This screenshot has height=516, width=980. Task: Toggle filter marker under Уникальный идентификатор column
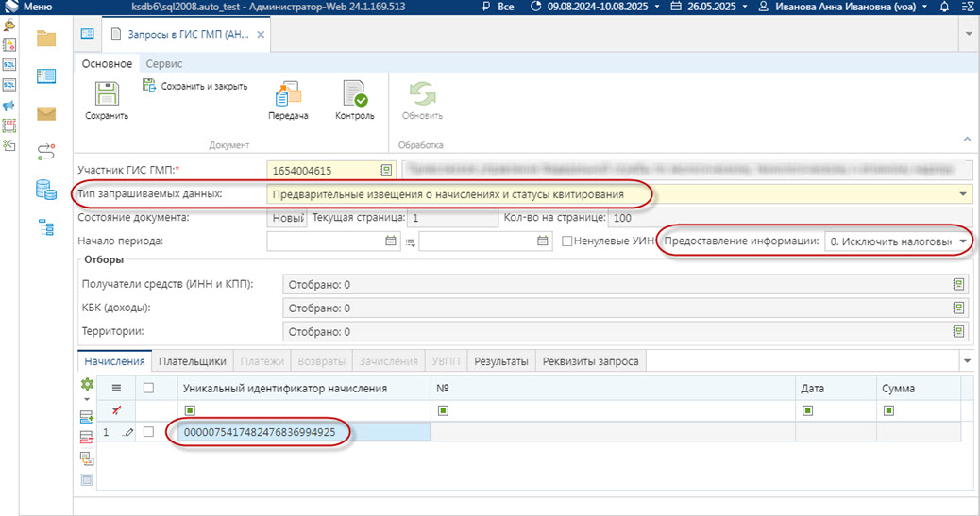point(190,410)
